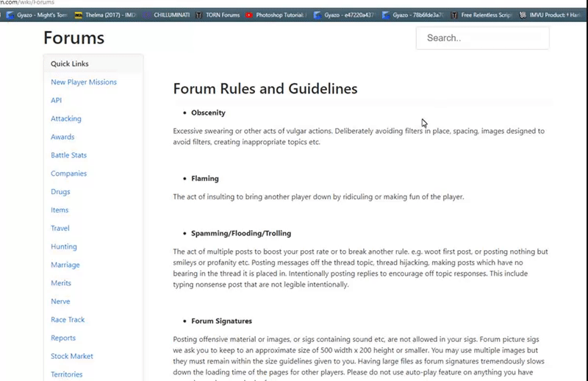
Task: Open the TORN Forums bookmark
Action: 218,15
